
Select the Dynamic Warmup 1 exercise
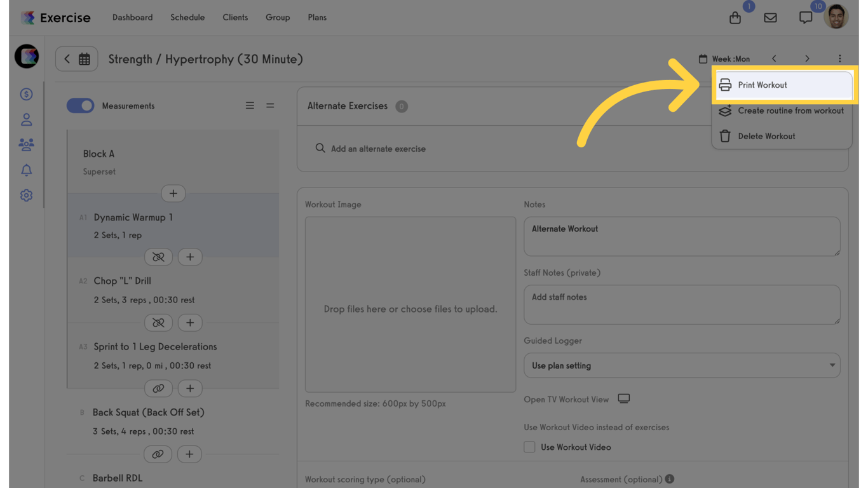pos(173,226)
